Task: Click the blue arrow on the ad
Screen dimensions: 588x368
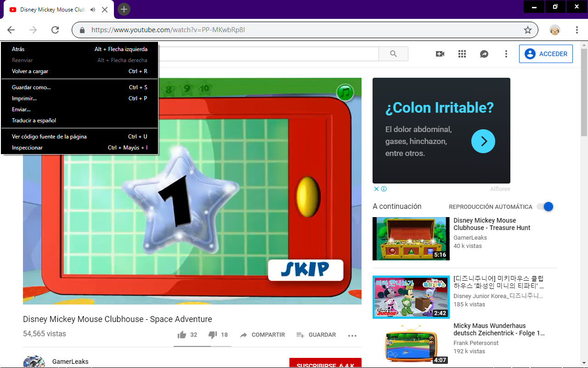Action: 483,141
